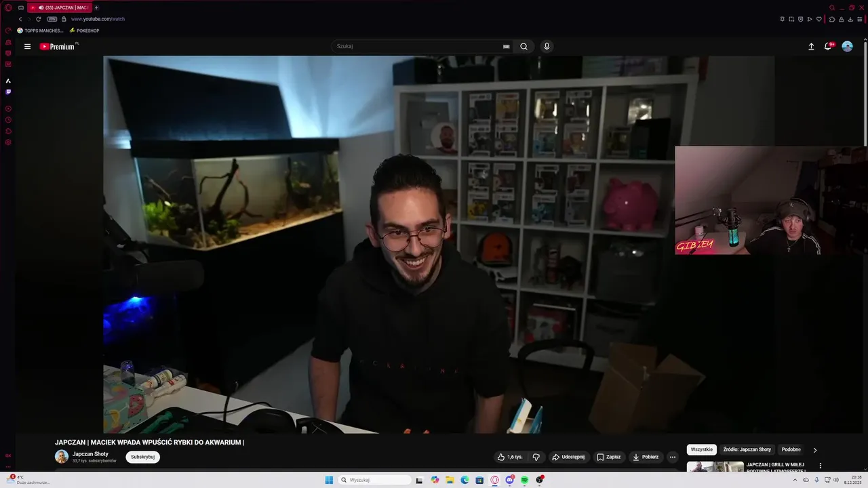
Task: Open the Opera Easy Setup sliders icon
Action: tap(860, 19)
